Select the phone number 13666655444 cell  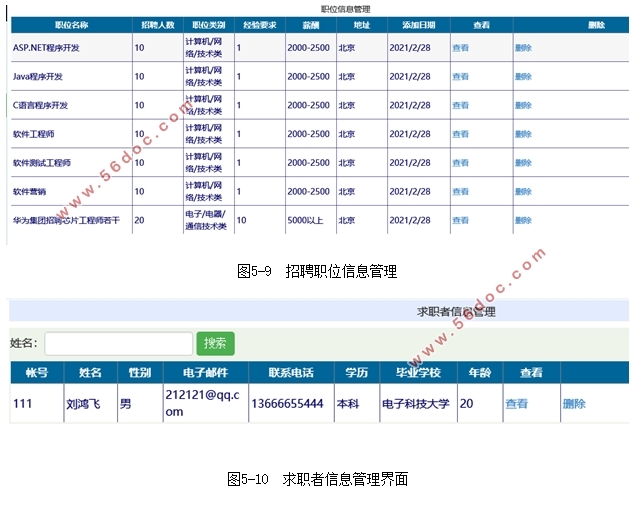pyautogui.click(x=291, y=404)
